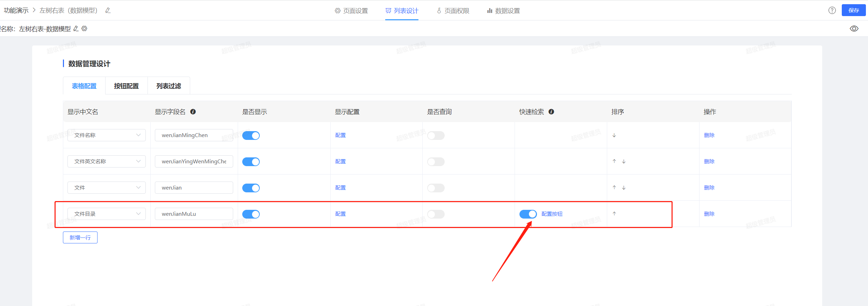This screenshot has width=868, height=306.
Task: Click the pencil icon next to 左树右表-数据模型 name
Action: click(x=76, y=29)
